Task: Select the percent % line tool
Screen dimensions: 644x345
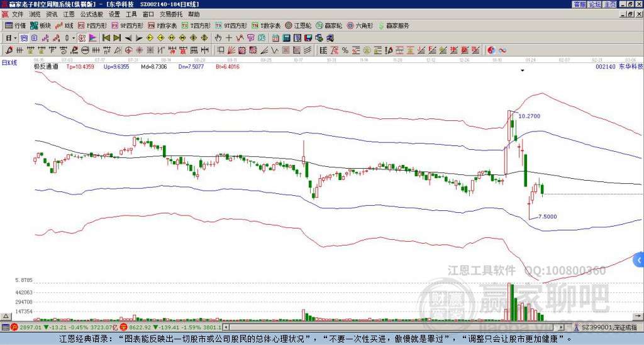Action: pyautogui.click(x=345, y=50)
